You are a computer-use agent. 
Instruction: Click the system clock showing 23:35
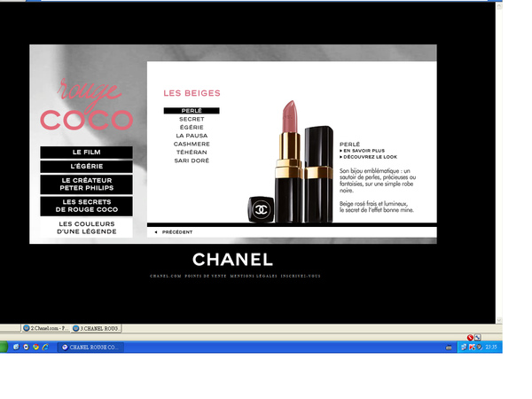tap(491, 347)
